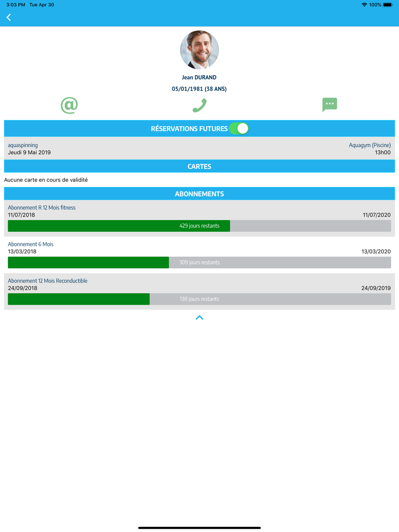The image size is (399, 532).
Task: Select end date 24/09/2019
Action: (x=376, y=288)
